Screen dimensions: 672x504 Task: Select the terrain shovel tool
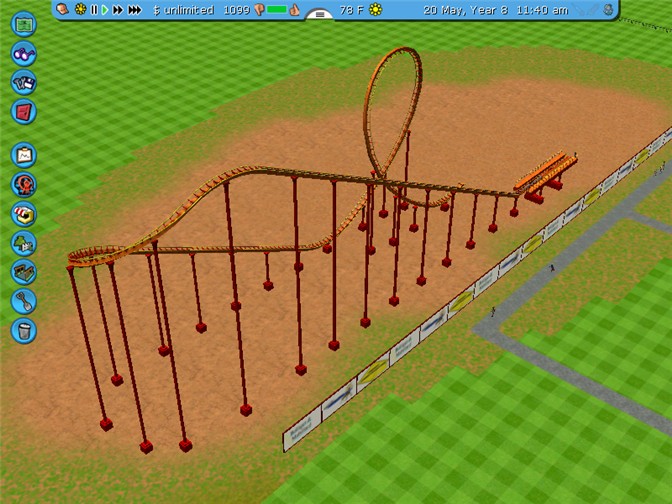(x=24, y=301)
